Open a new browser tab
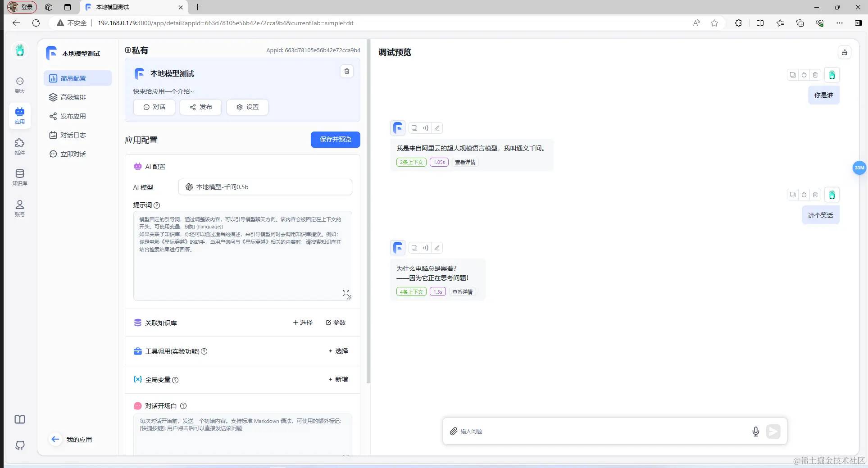The height and width of the screenshot is (468, 868). coord(197,7)
